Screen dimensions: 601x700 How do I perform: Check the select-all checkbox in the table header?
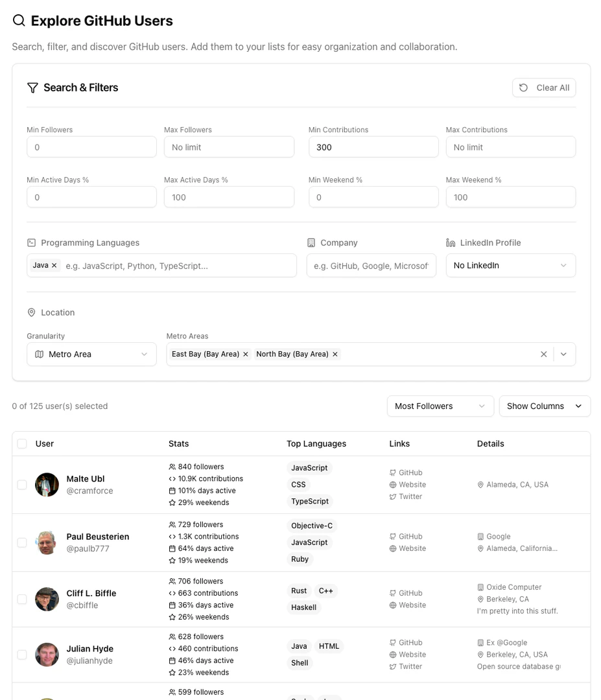point(21,443)
